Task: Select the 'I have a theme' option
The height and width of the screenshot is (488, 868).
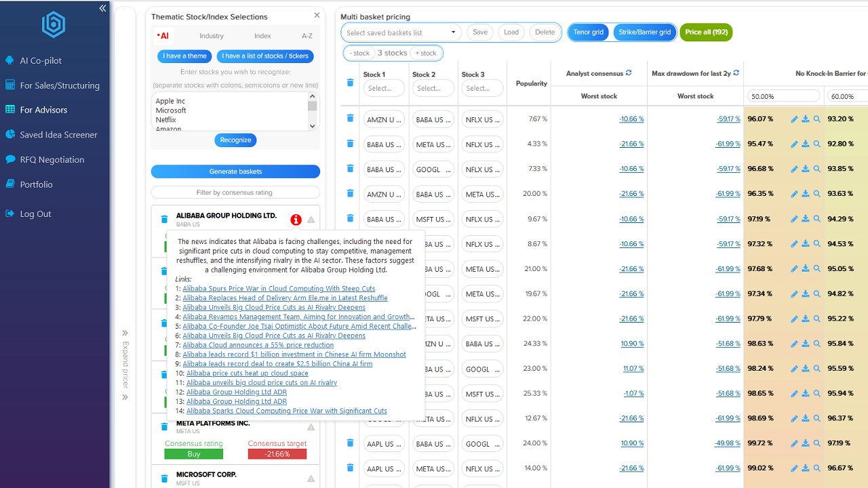Action: click(184, 56)
